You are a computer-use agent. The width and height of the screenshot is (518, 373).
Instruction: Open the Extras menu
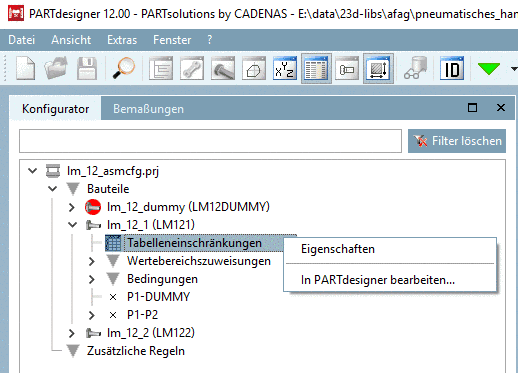122,40
